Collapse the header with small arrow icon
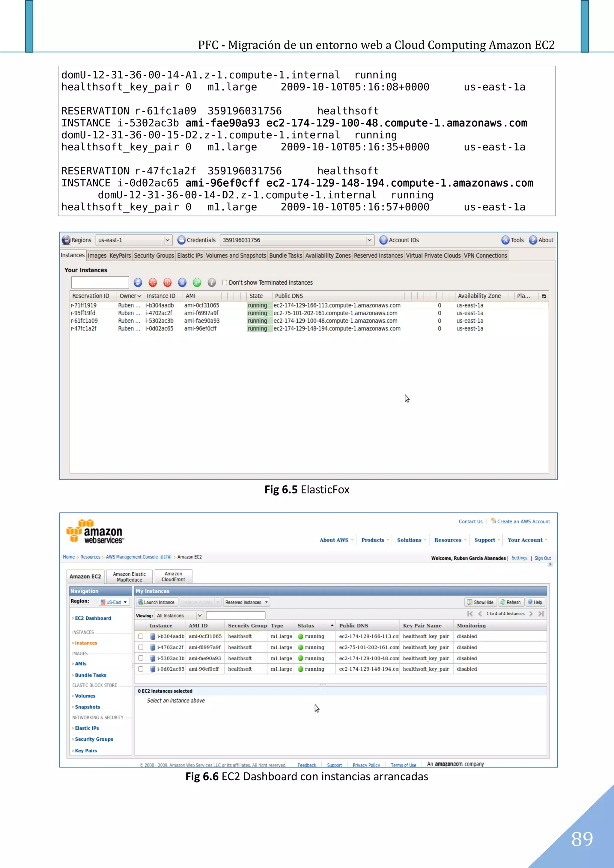614x868 pixels. pos(550,564)
